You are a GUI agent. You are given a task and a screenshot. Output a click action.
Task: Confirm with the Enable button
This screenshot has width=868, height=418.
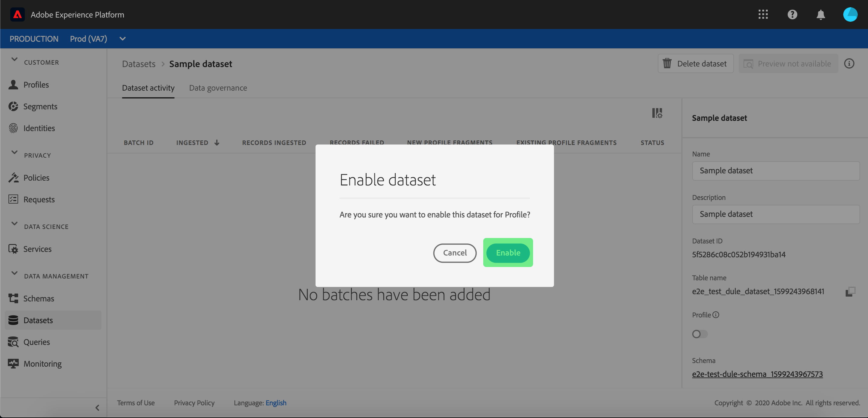[x=508, y=252]
